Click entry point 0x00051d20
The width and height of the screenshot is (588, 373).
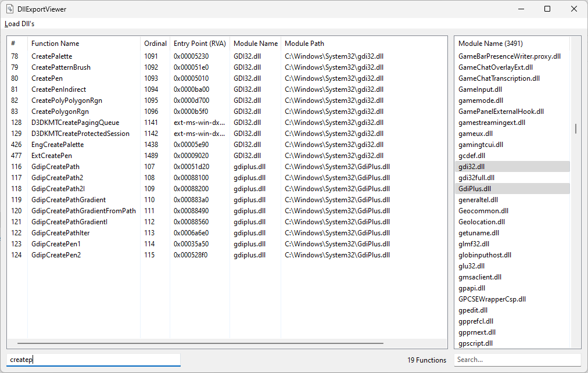pyautogui.click(x=191, y=166)
